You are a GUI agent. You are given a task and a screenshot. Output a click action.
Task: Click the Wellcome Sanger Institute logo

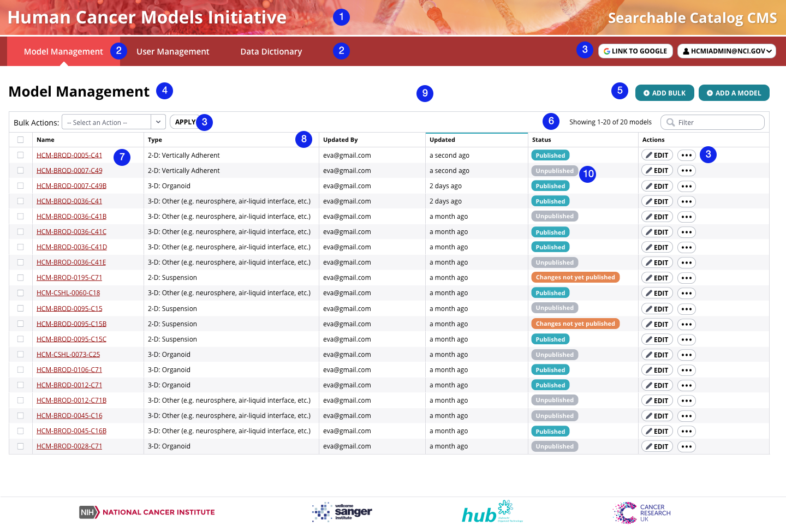pos(342,512)
